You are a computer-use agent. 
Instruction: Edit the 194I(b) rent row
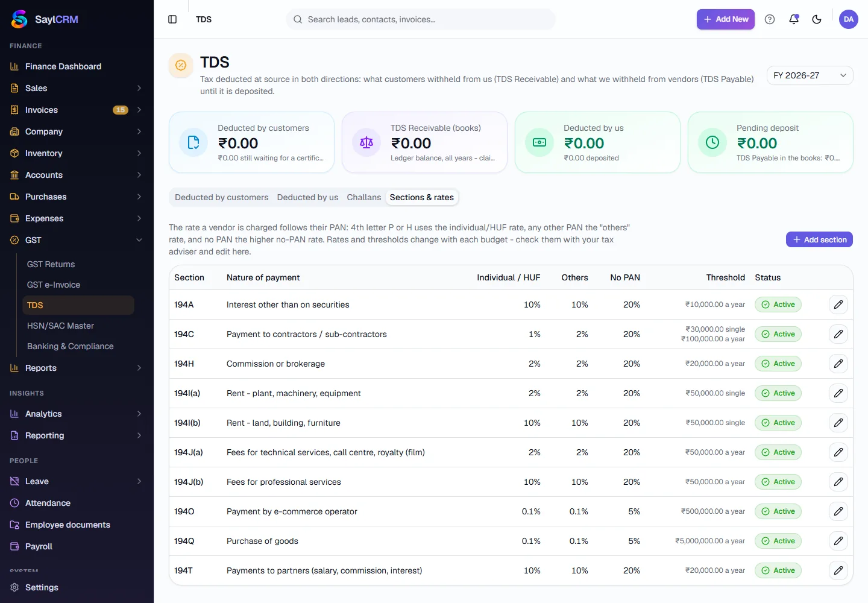838,423
